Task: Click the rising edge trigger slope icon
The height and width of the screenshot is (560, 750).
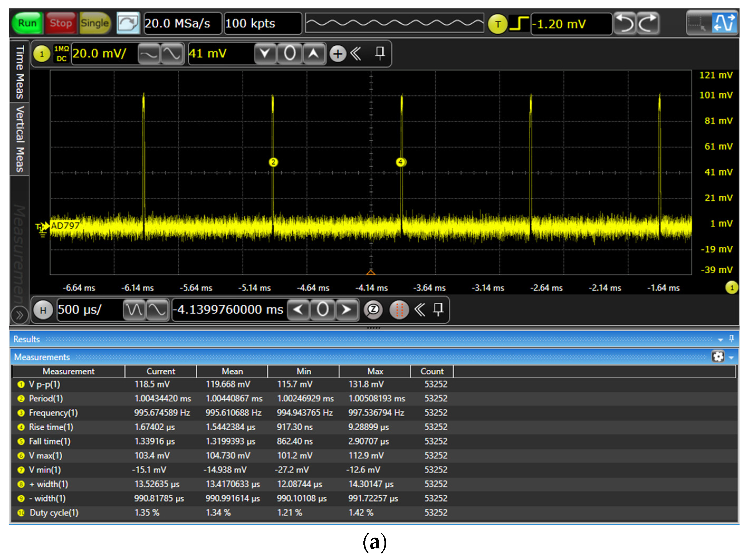Action: pos(519,23)
